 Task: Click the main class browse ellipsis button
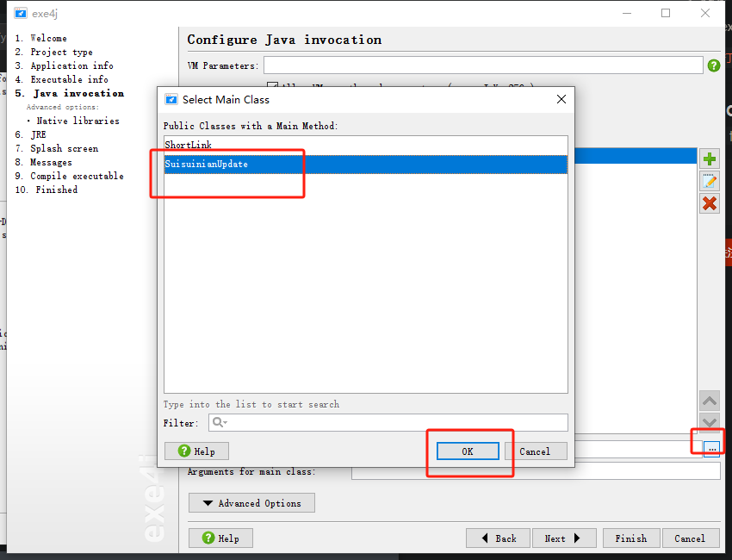(711, 448)
